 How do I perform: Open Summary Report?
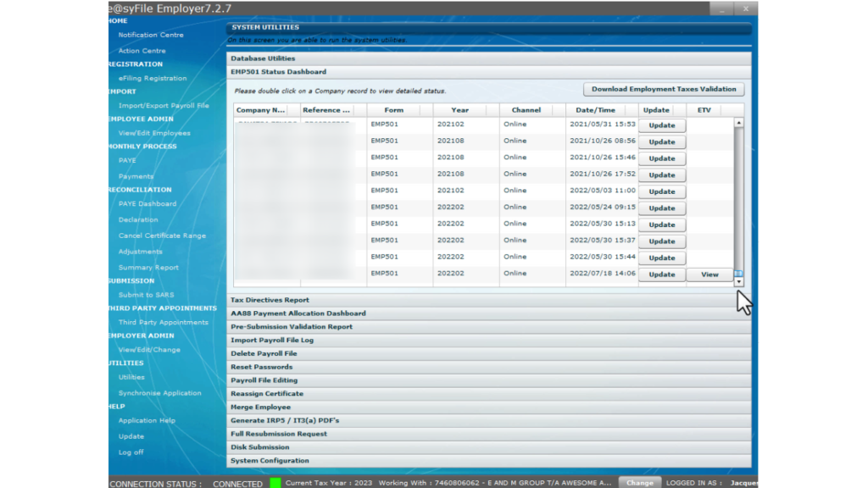pyautogui.click(x=148, y=267)
